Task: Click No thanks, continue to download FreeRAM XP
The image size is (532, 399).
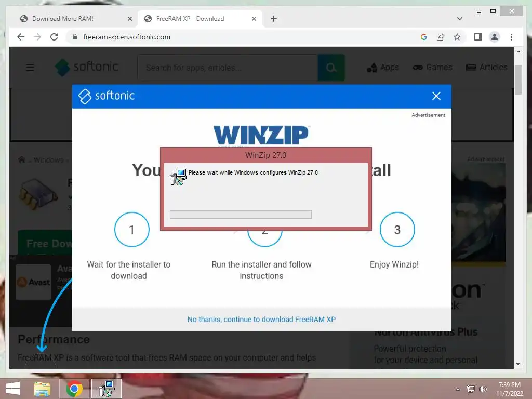Action: [x=261, y=320]
